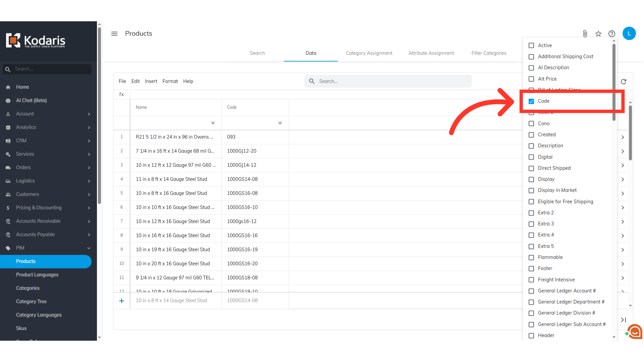644x362 pixels.
Task: Uncheck the Code column checkbox
Action: [x=531, y=101]
